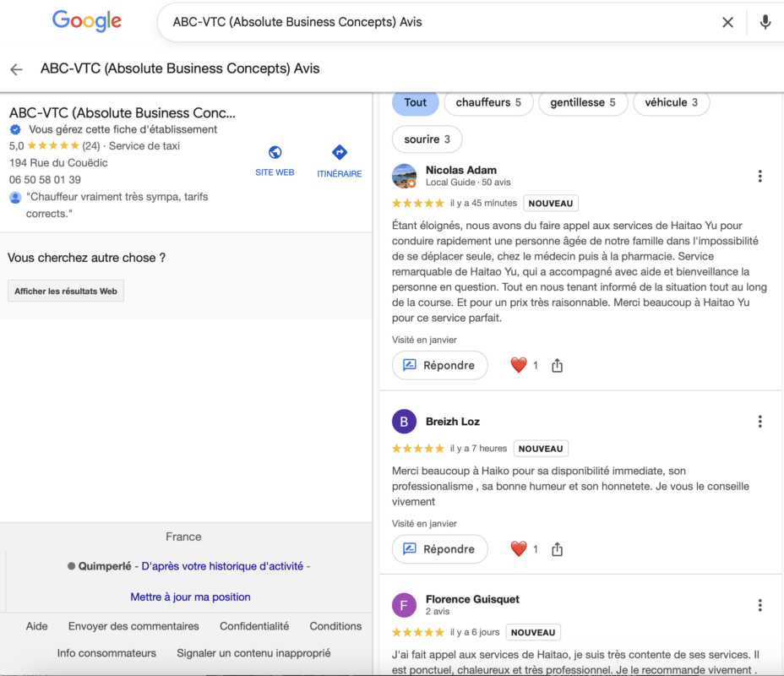Open more options for Nicolas Adam's review
Screen dimensions: 784x676
pyautogui.click(x=759, y=176)
